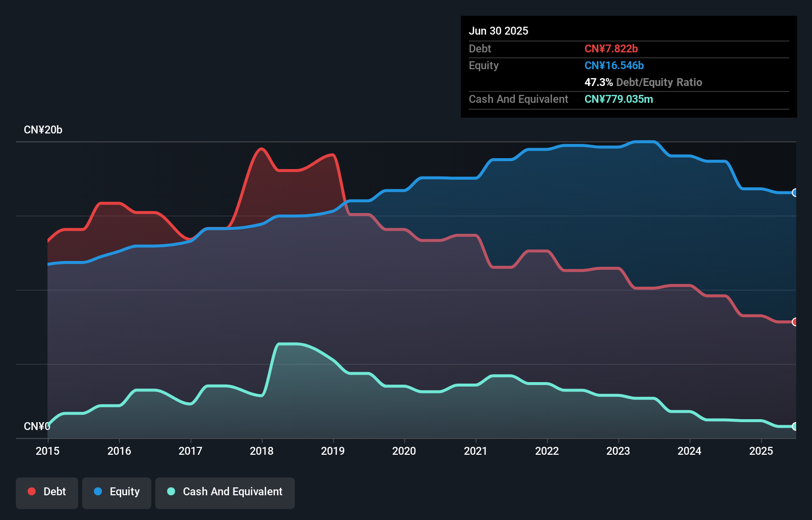Click the 2024 x-axis label
The image size is (812, 520).
tap(689, 451)
